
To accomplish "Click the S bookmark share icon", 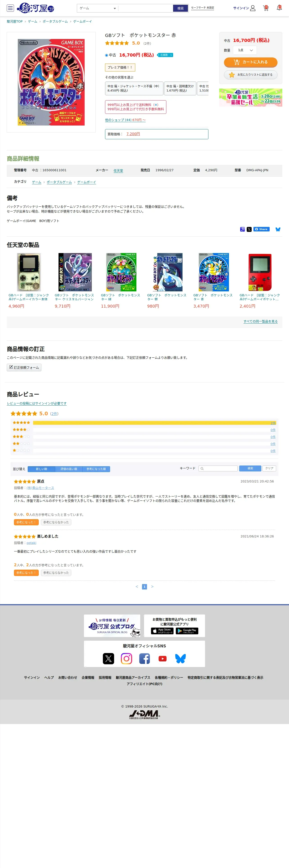I will pos(242,229).
